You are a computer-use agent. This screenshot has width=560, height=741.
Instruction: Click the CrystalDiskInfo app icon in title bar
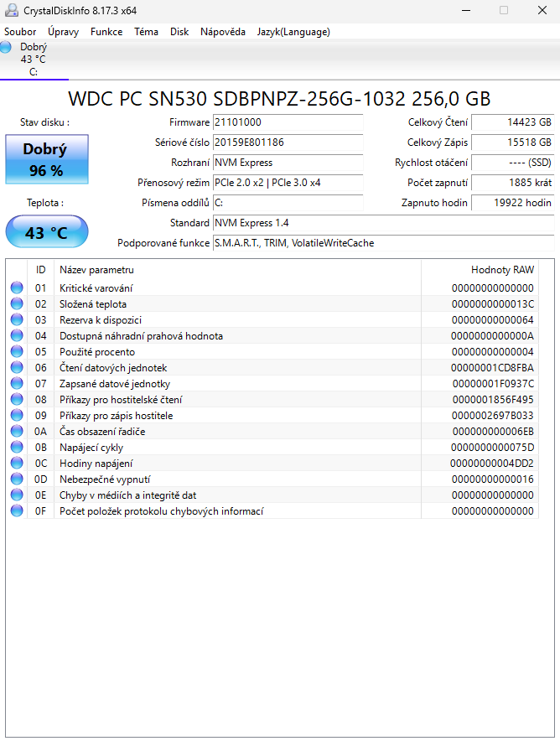[12, 10]
